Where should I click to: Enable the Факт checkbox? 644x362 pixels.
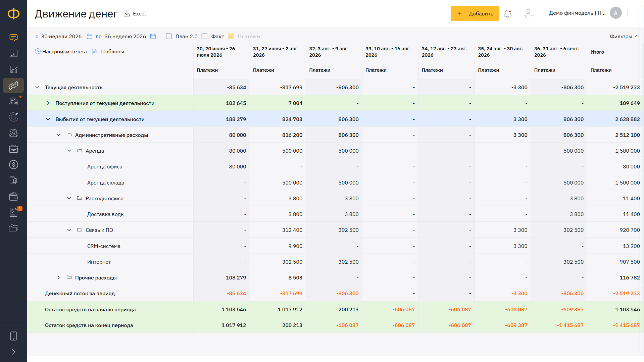[x=204, y=36]
